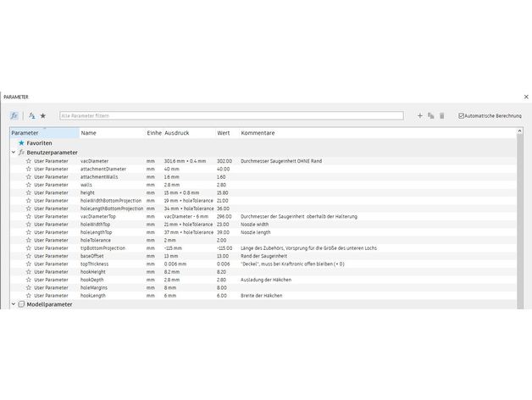The image size is (532, 400).
Task: Click the copy parameter icon beside plus
Action: [x=430, y=115]
